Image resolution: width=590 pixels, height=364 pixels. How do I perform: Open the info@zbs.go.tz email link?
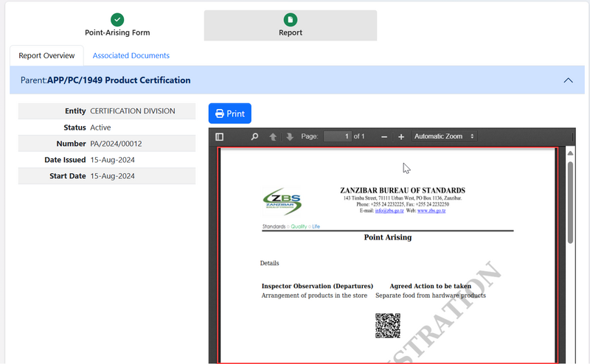(x=389, y=211)
